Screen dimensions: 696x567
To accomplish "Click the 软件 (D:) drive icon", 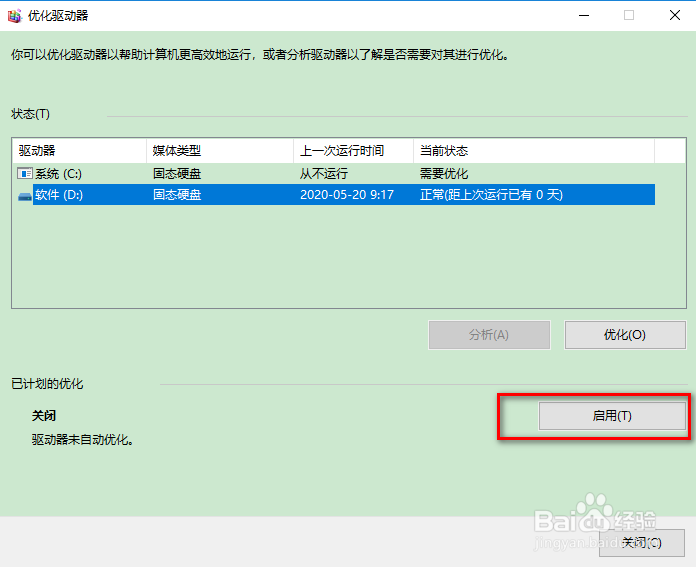I will 25,196.
